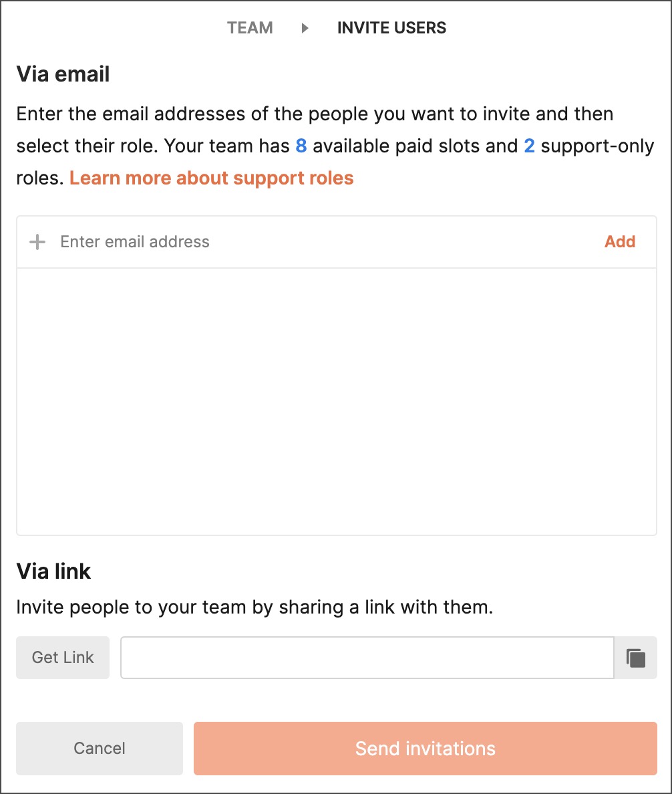Go back to TEAM breadcrumb
The height and width of the screenshot is (794, 672).
[x=250, y=28]
